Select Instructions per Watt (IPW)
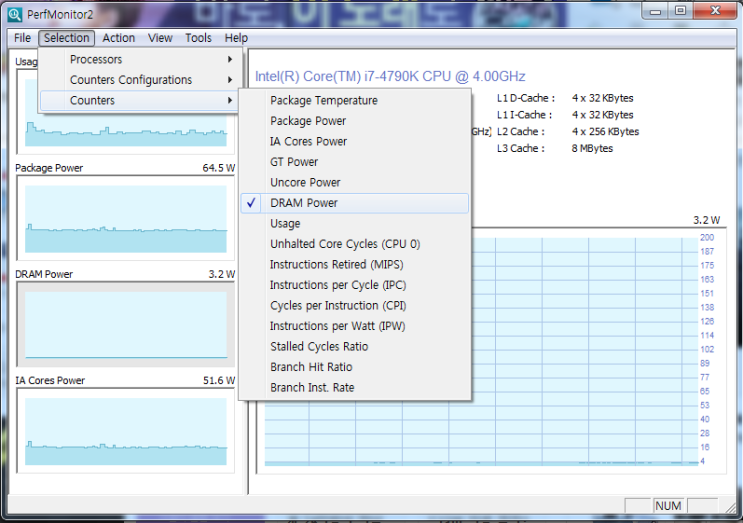The height and width of the screenshot is (523, 743). pyautogui.click(x=354, y=326)
